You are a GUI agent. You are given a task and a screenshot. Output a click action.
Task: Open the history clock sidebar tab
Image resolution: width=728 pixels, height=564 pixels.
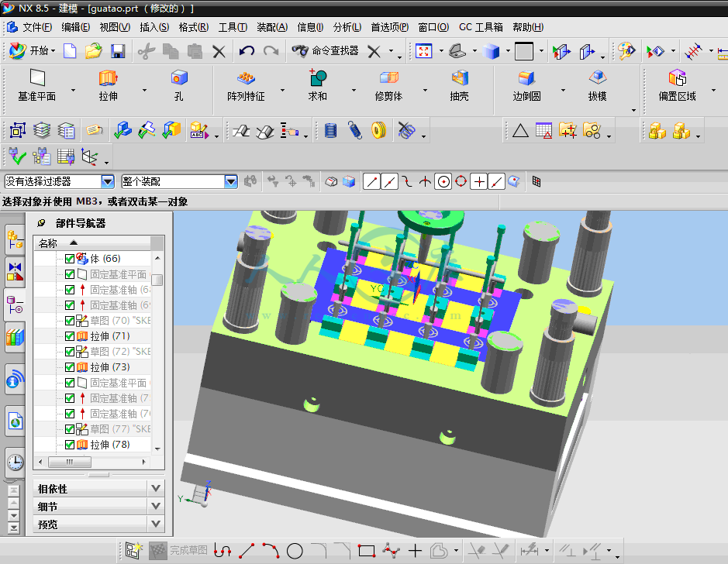pos(16,462)
